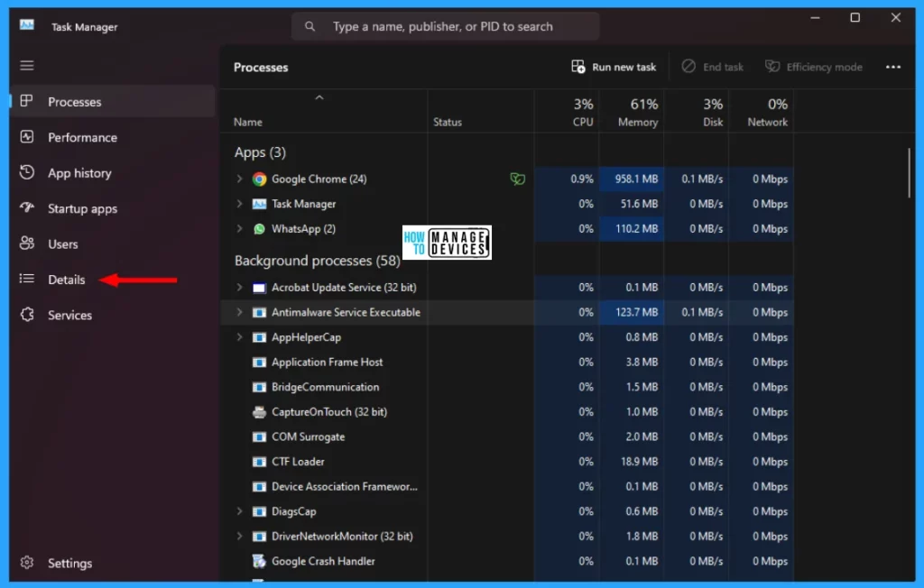The image size is (924, 588).
Task: Open the three-dot more options menu
Action: pos(892,67)
